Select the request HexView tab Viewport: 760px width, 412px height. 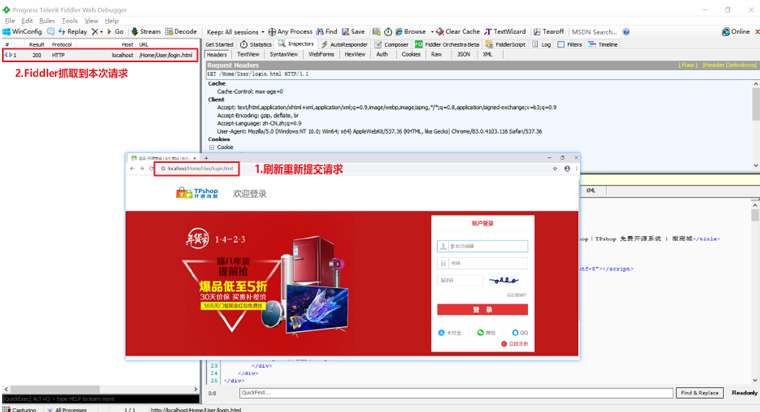(x=355, y=54)
